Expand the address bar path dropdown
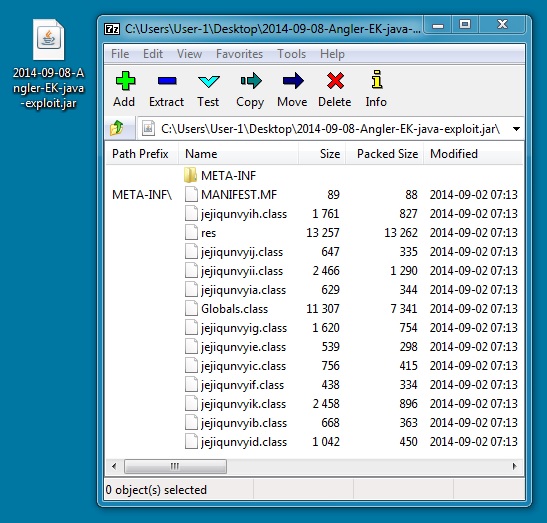The image size is (547, 523). click(516, 129)
